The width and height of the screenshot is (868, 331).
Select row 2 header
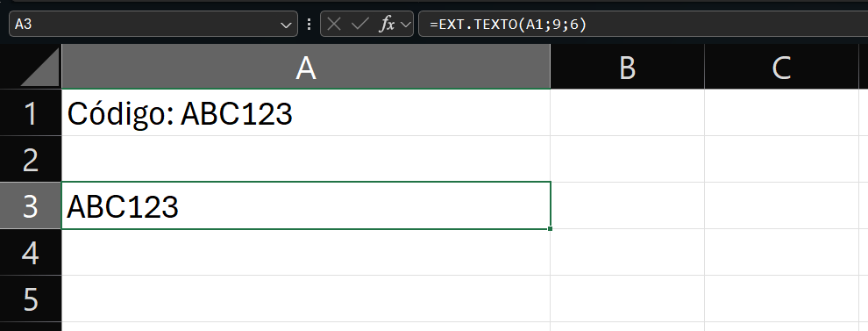[x=31, y=159]
